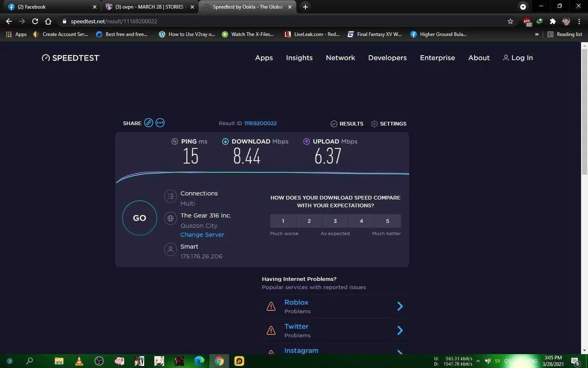The width and height of the screenshot is (588, 368).
Task: Open the notification center icon
Action: pos(575,361)
